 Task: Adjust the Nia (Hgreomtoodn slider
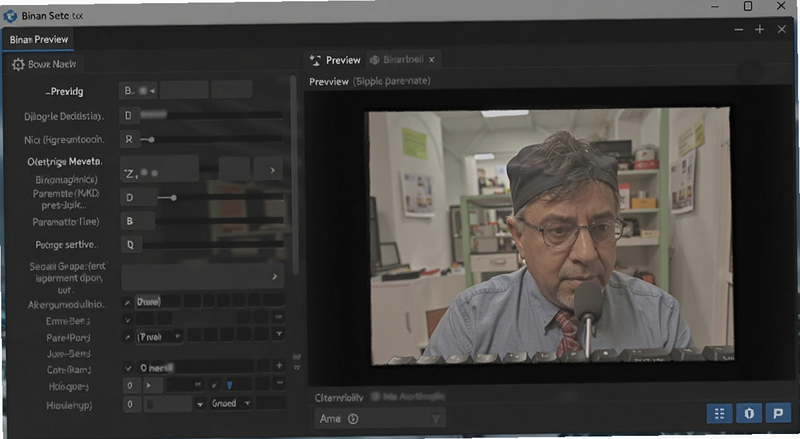coord(152,139)
